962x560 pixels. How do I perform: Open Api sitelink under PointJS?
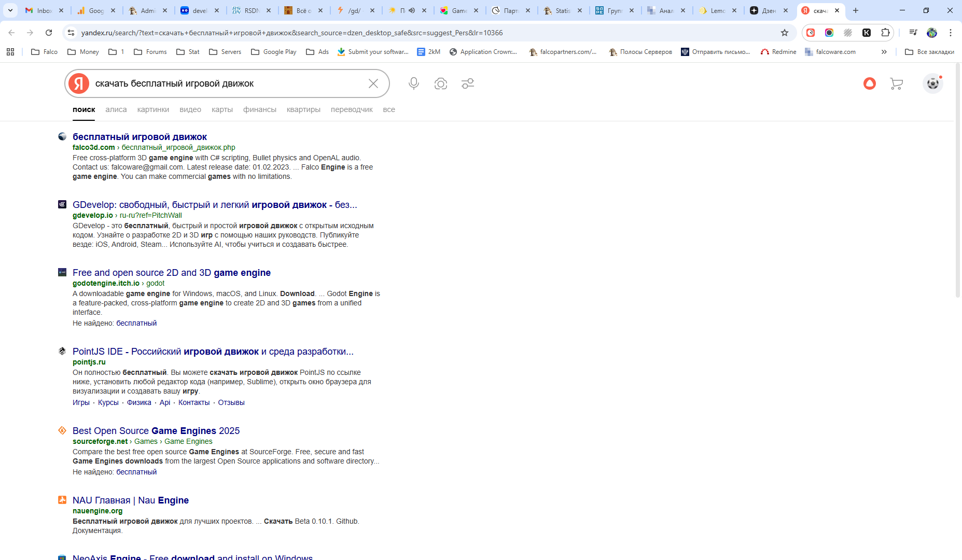point(165,402)
